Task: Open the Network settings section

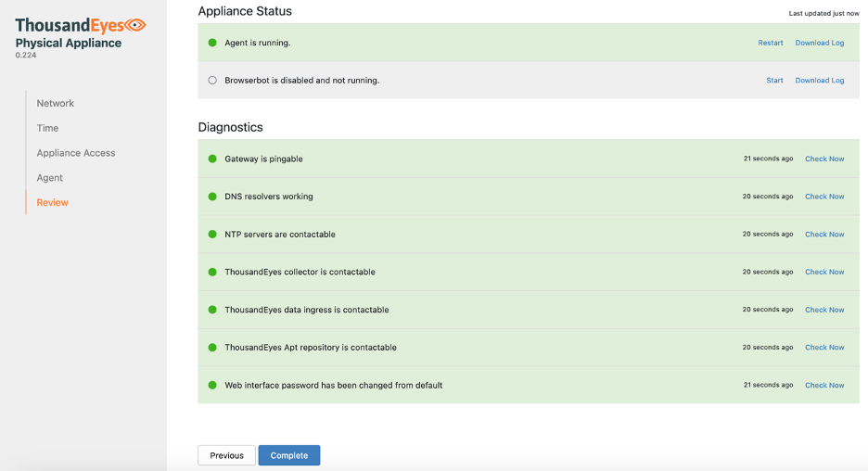Action: [55, 103]
